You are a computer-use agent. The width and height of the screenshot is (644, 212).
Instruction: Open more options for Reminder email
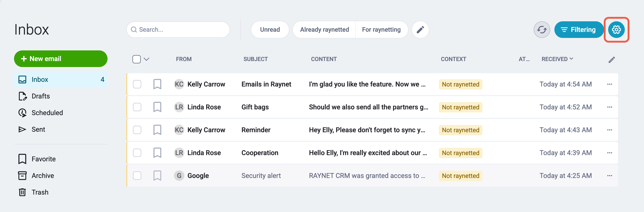click(x=610, y=130)
